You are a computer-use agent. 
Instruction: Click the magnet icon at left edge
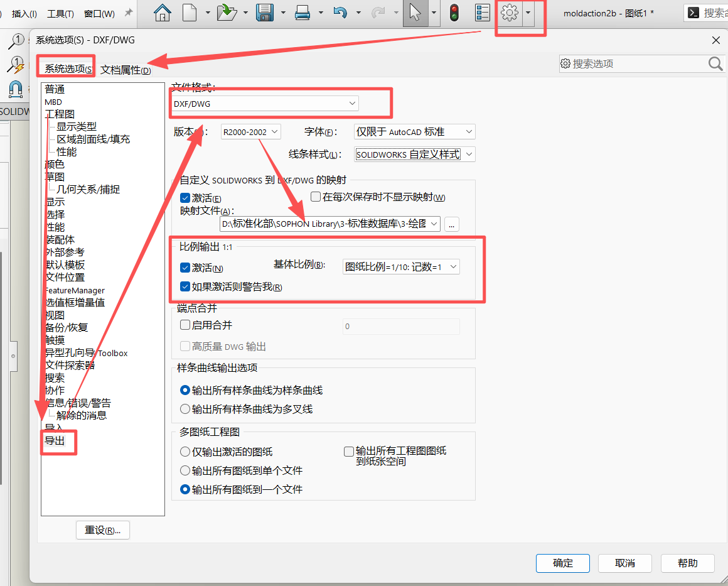(16, 89)
